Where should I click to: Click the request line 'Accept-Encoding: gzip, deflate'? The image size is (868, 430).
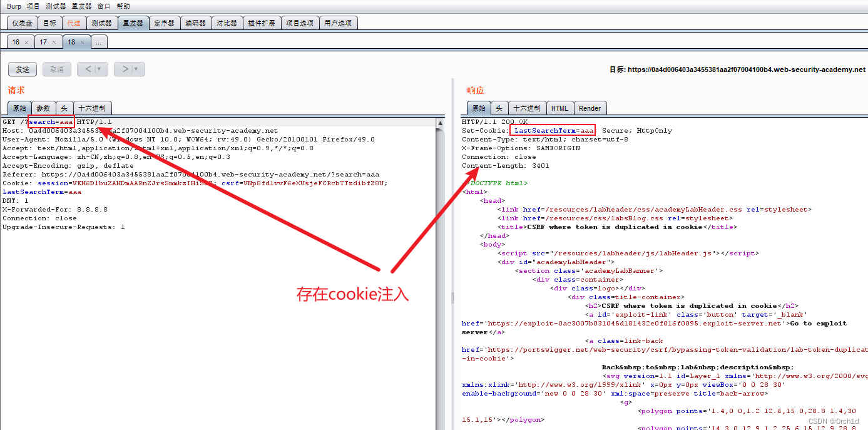tap(68, 166)
